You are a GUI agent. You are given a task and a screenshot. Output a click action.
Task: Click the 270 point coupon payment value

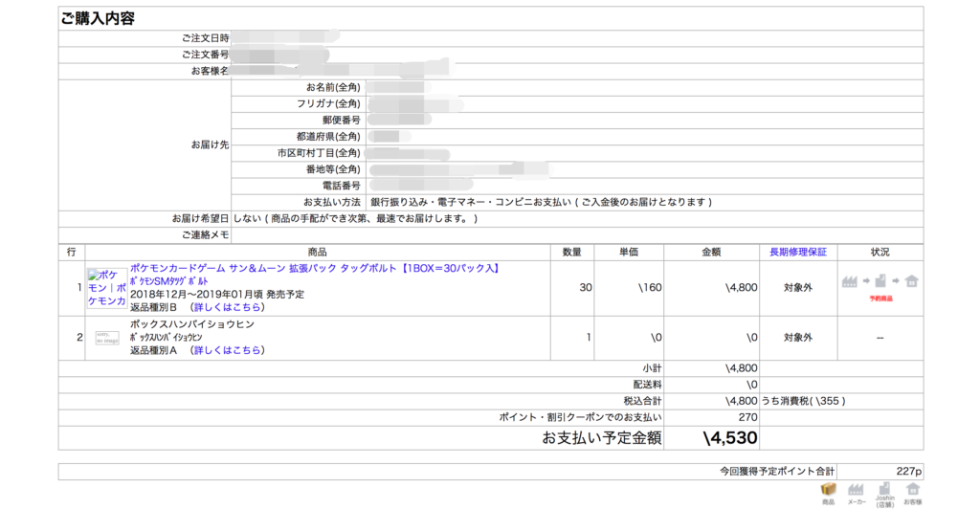pos(747,417)
